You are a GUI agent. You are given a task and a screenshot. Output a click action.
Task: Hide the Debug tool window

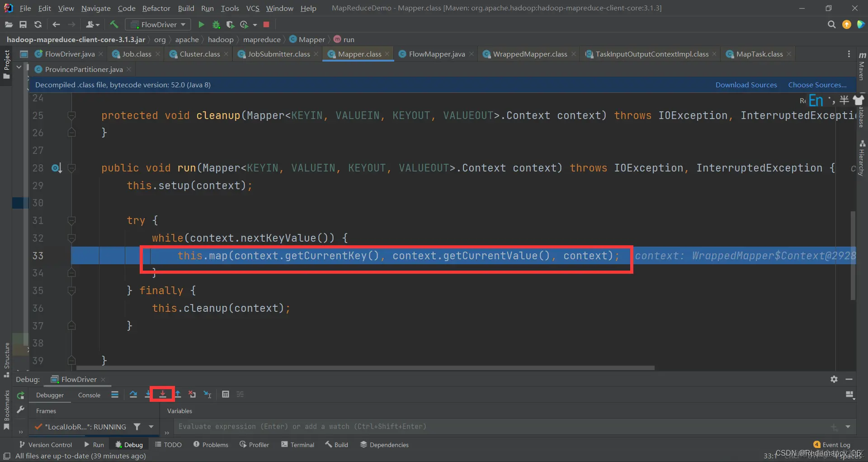(849, 379)
